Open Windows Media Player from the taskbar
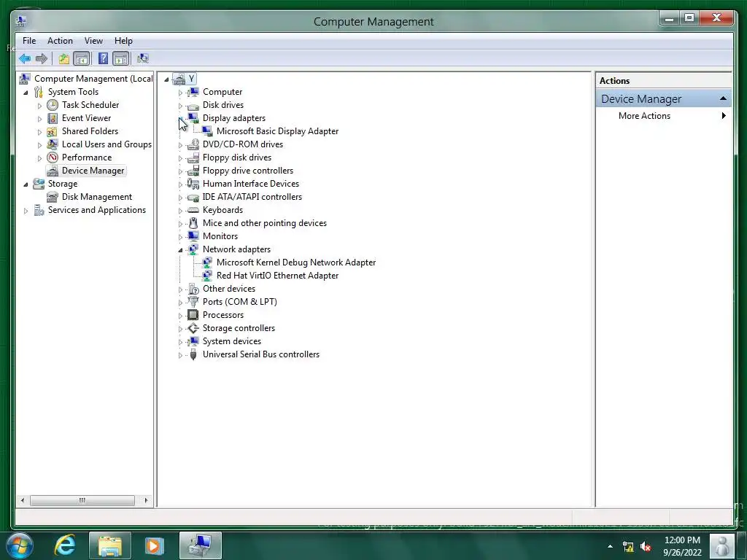 [x=154, y=545]
